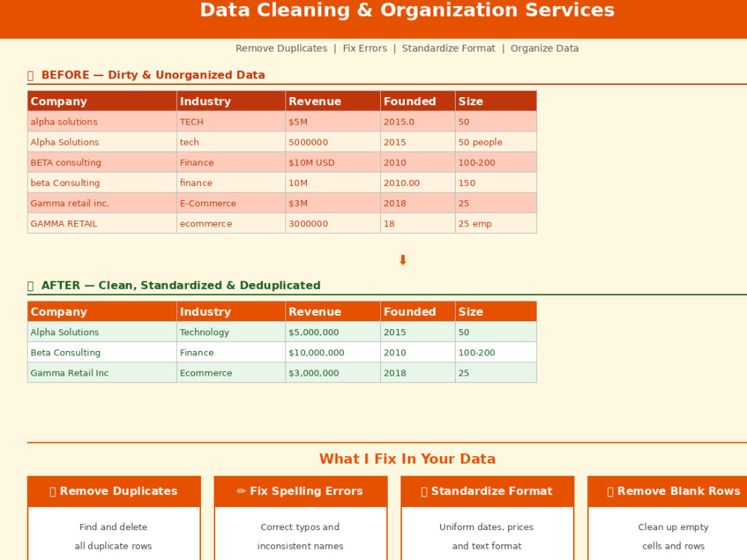Click the BEFORE — Dirty & Unorganized Data heading
Screen dimensions: 747x560
(153, 75)
